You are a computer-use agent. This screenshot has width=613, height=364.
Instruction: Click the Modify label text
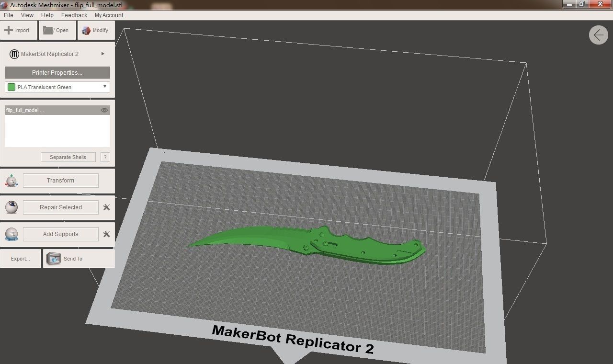pos(101,30)
